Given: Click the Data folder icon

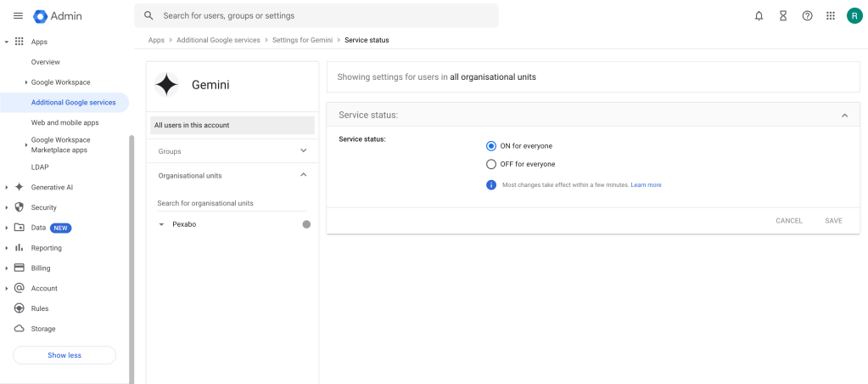Looking at the screenshot, I should click(20, 228).
